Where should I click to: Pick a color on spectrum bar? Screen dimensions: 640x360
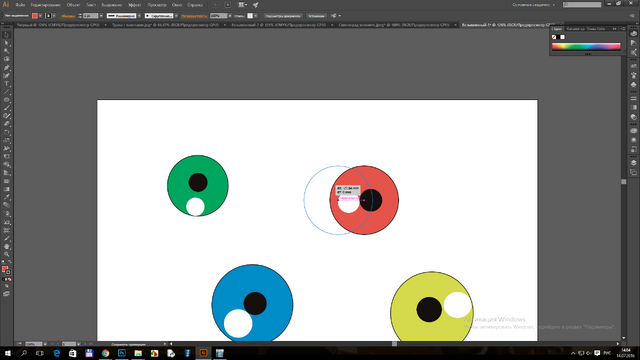(x=586, y=47)
